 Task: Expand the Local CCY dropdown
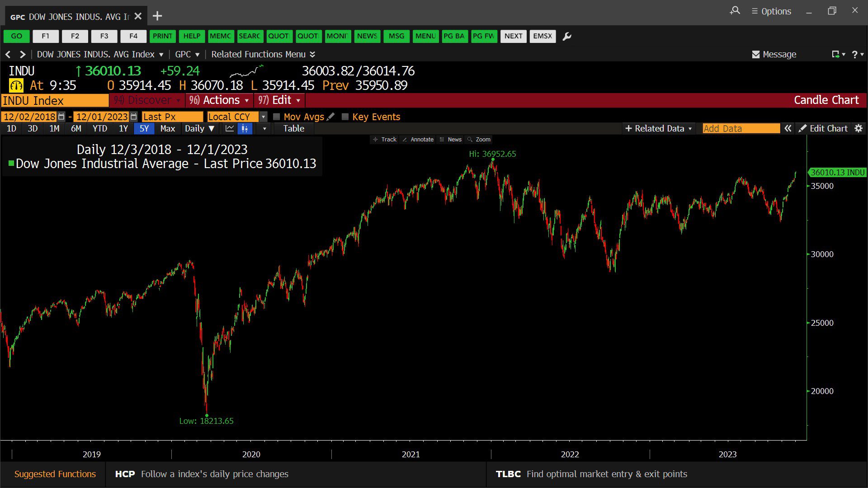[263, 117]
